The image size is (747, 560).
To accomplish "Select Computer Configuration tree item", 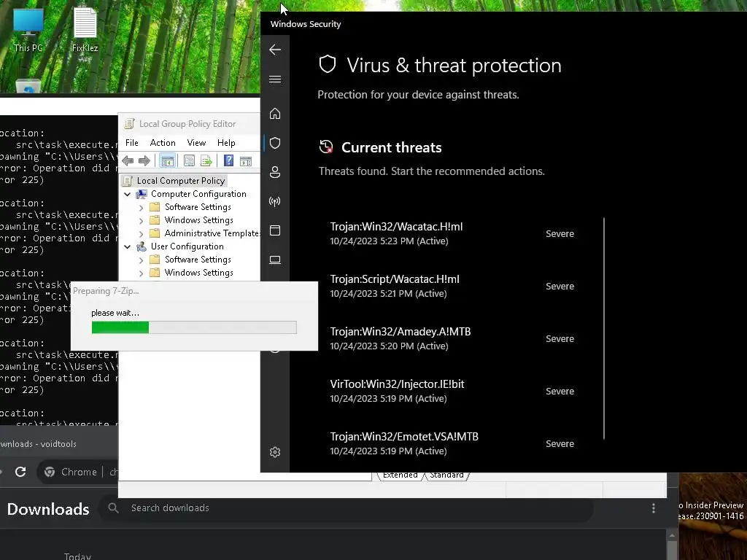I will (198, 194).
